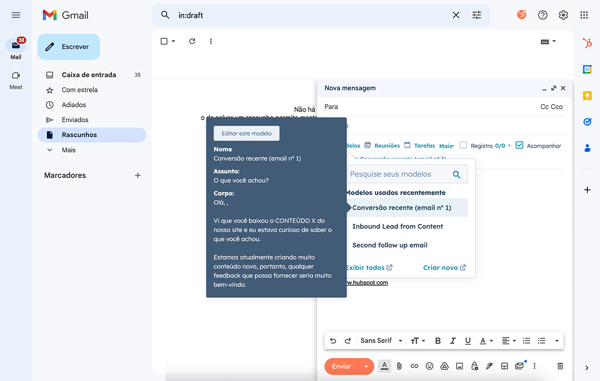Viewport: 600px width, 381px height.
Task: Undo the last edit in the compose toolbar
Action: [333, 340]
